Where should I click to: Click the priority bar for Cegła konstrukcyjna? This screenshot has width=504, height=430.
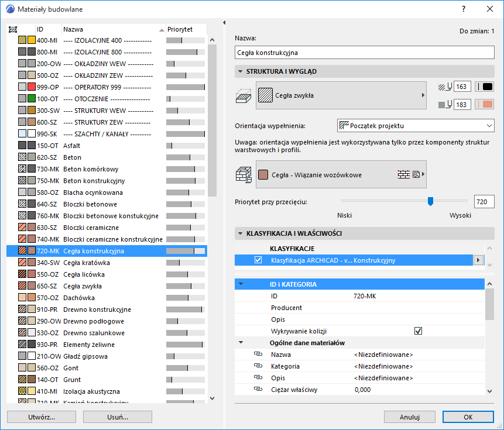[186, 251]
